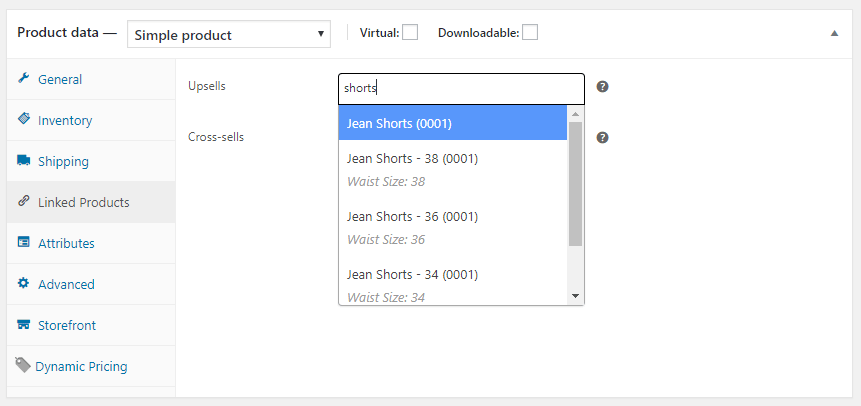Viewport: 861px width, 406px height.
Task: Click the Downloadable label text
Action: click(478, 33)
